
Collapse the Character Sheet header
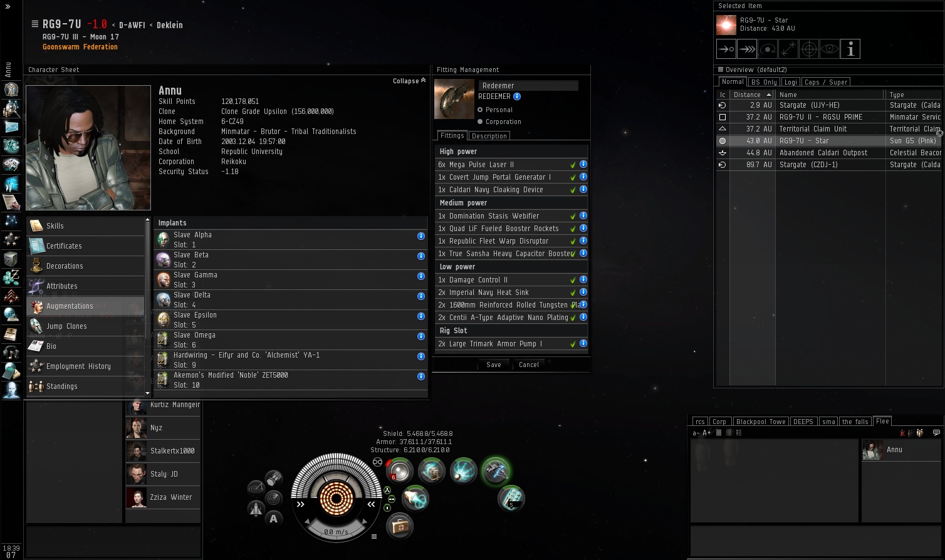409,81
